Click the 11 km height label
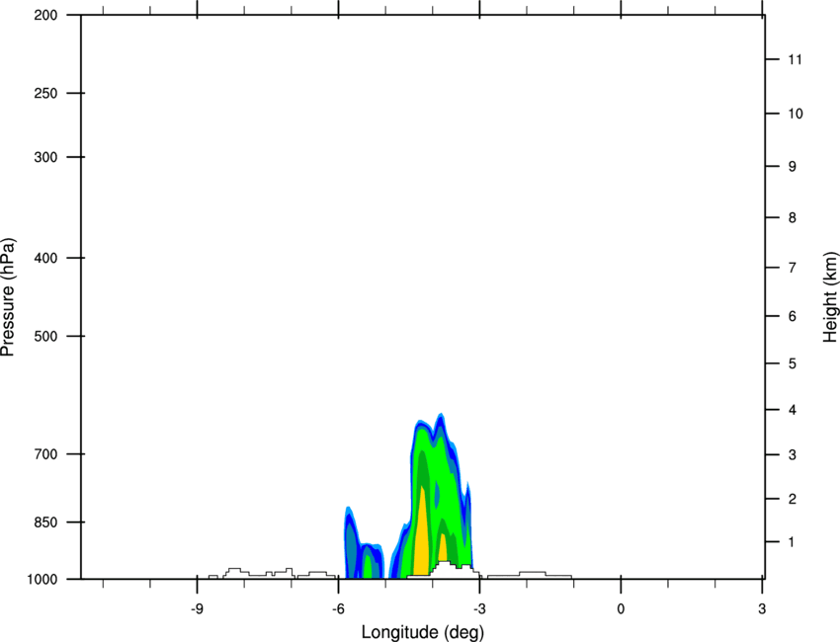 (x=795, y=59)
